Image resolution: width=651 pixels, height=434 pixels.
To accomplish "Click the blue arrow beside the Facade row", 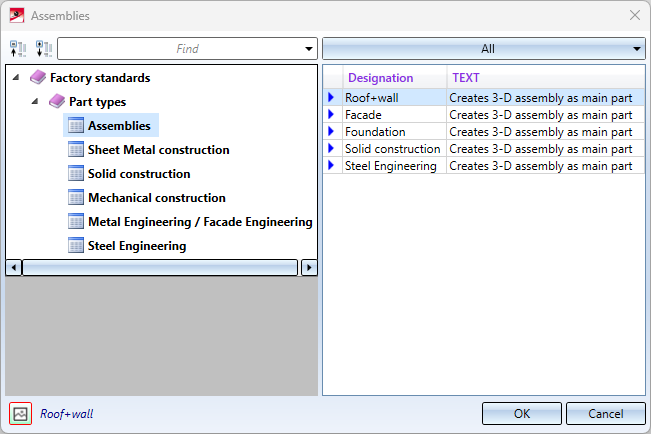I will (331, 114).
